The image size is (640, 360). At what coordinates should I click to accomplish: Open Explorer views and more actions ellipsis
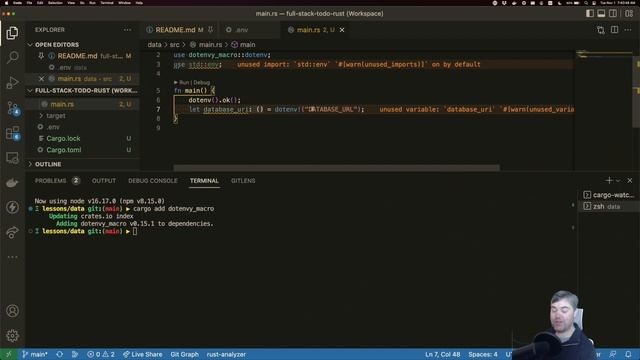(127, 30)
